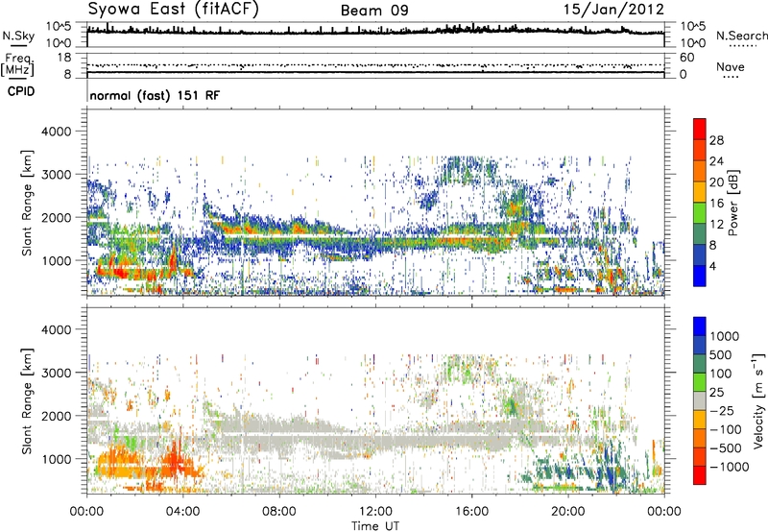Pick the light green 25–100 velocity colorbar segment

tap(700, 382)
